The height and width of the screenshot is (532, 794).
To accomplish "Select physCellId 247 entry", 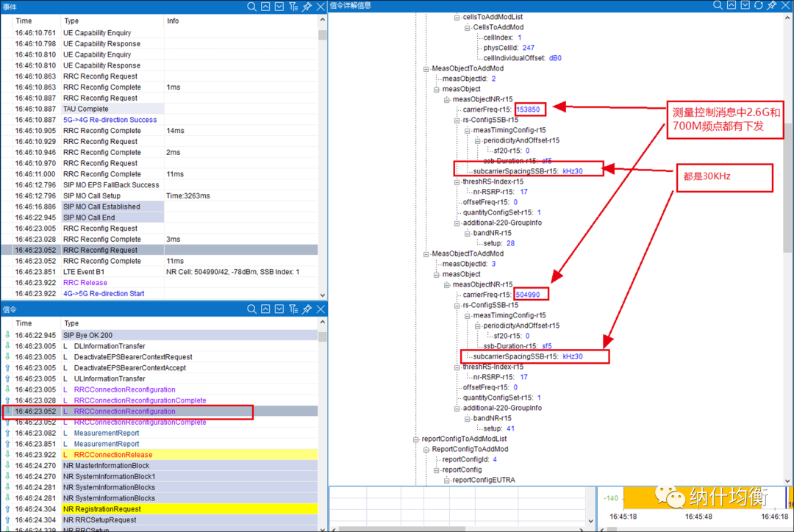I will [509, 48].
